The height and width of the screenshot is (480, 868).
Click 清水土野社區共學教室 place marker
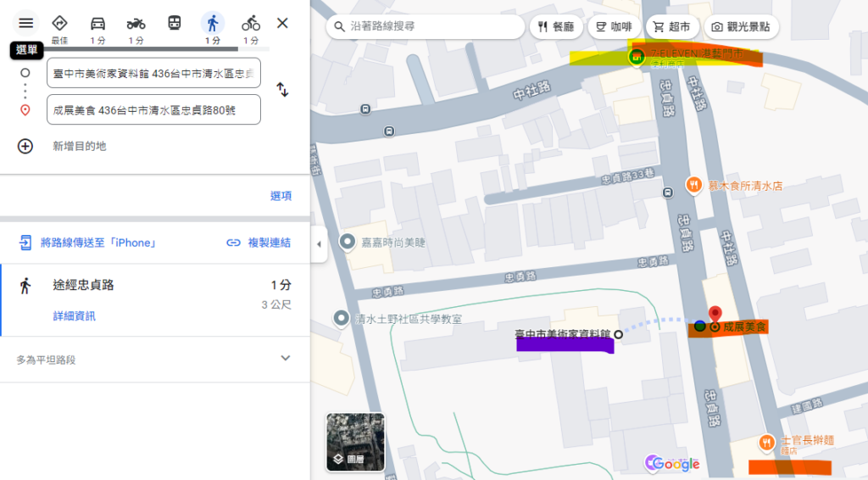(341, 318)
